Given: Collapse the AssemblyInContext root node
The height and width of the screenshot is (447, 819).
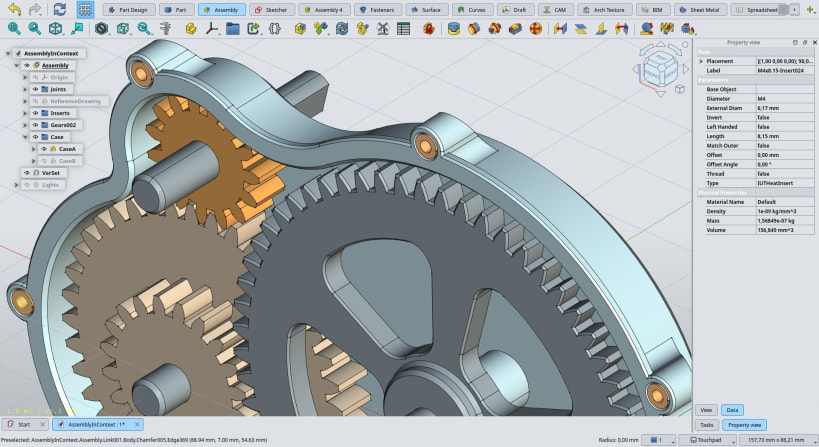Looking at the screenshot, I should pos(8,53).
